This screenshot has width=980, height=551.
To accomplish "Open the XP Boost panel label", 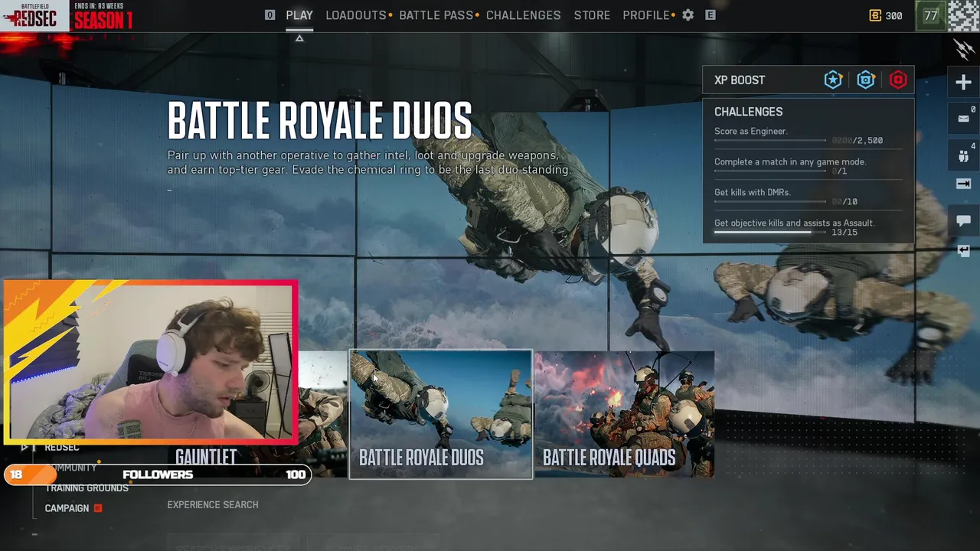I will pyautogui.click(x=740, y=80).
